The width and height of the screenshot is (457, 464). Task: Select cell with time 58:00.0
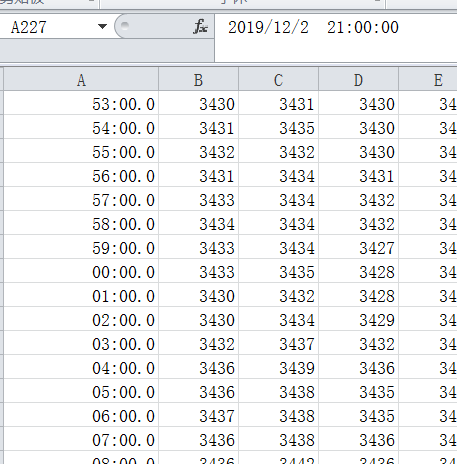tap(81, 223)
